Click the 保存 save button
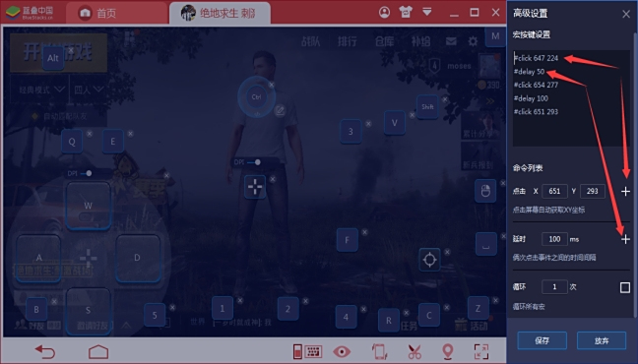This screenshot has width=638, height=364. [542, 340]
